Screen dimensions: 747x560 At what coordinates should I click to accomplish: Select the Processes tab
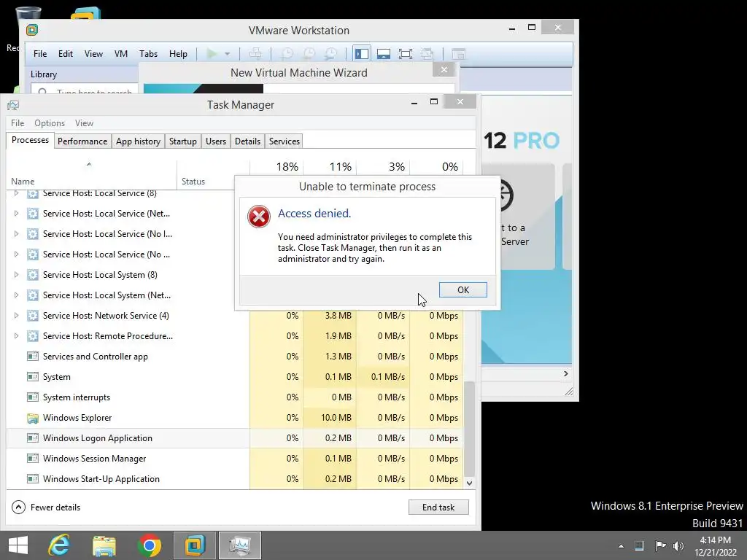tap(30, 140)
